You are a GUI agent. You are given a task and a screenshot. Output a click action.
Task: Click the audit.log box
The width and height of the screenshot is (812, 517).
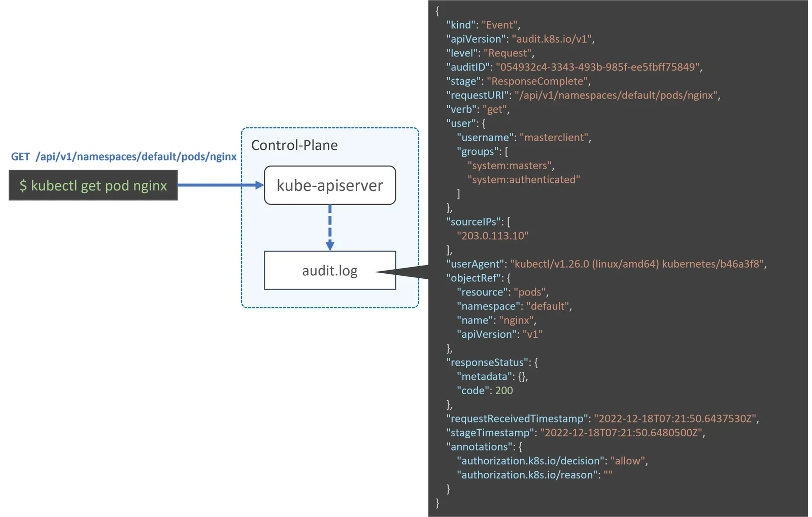[x=330, y=270]
